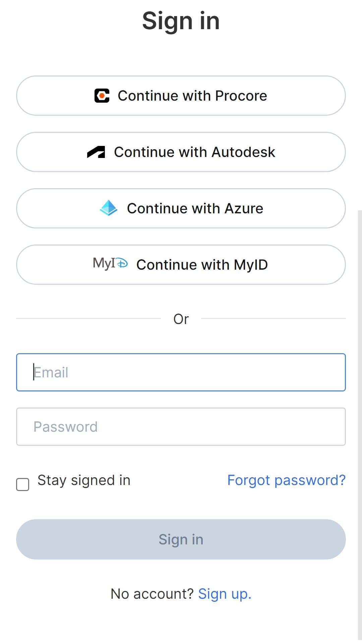The image size is (362, 644).
Task: Click the grey Sign in submit button
Action: pyautogui.click(x=181, y=539)
